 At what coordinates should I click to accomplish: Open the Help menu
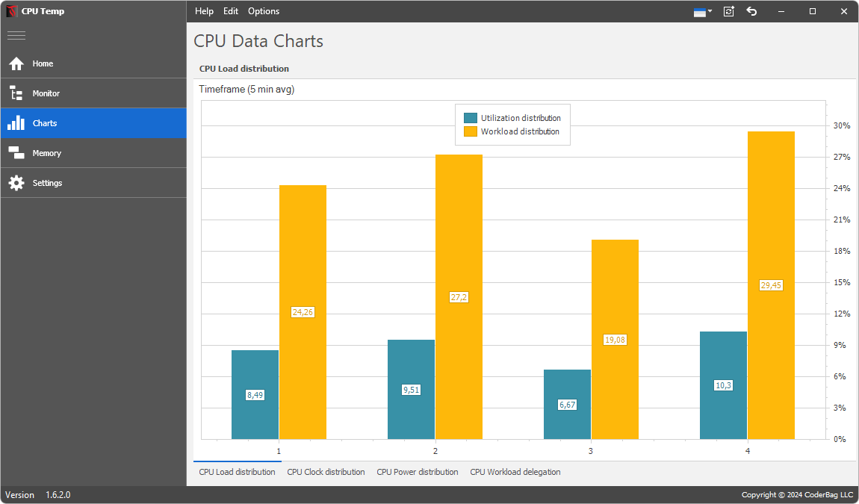point(204,11)
